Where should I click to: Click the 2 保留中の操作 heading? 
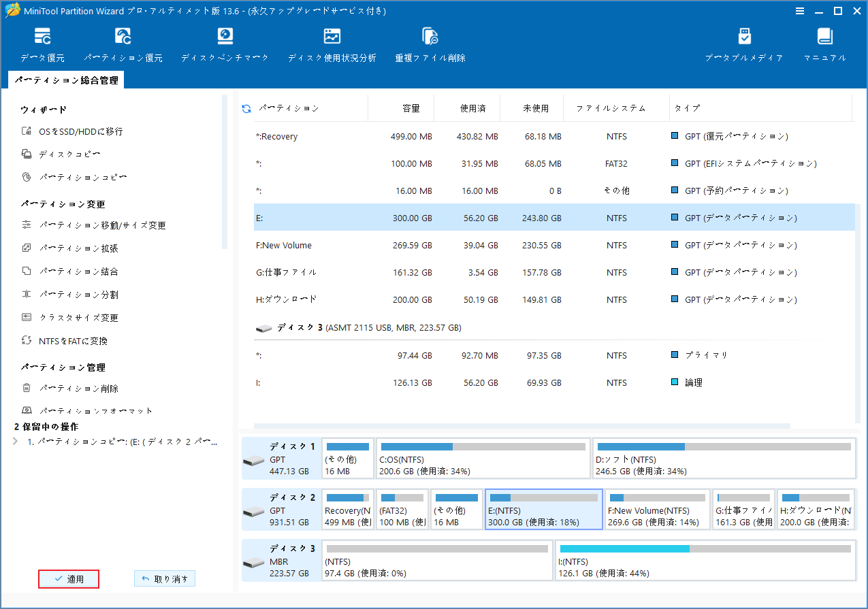[x=46, y=427]
